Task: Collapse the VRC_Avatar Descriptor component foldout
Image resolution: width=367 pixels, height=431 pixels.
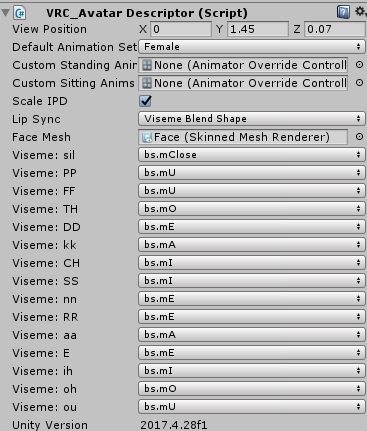Action: (5, 13)
